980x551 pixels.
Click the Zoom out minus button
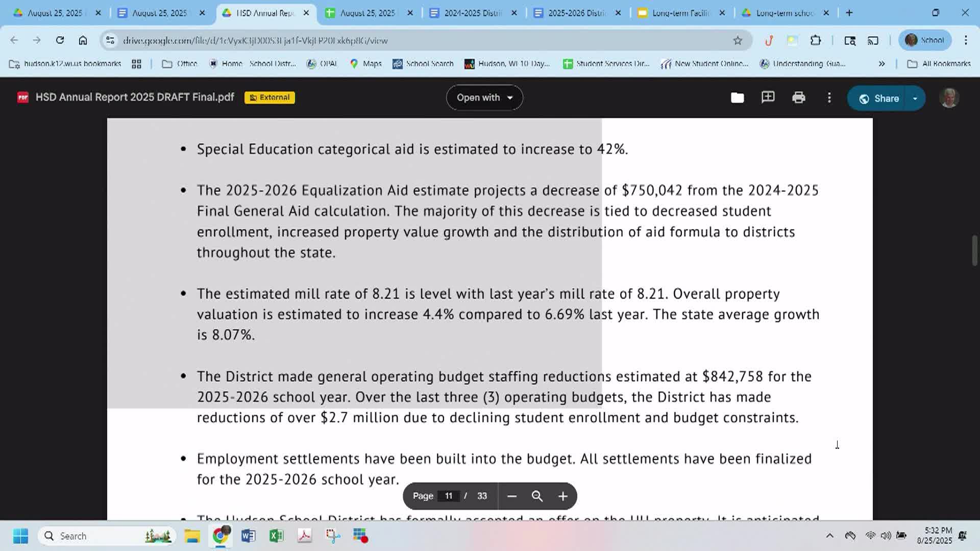pyautogui.click(x=512, y=496)
